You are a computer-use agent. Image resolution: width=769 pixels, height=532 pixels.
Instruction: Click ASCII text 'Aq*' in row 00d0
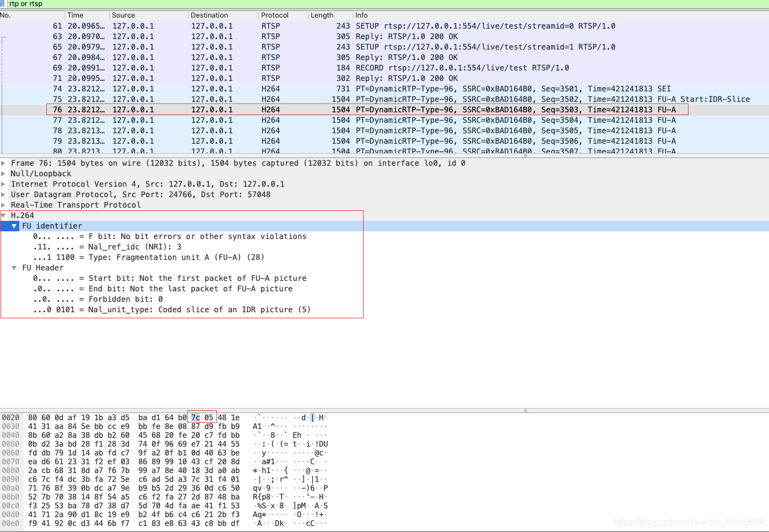point(259,514)
